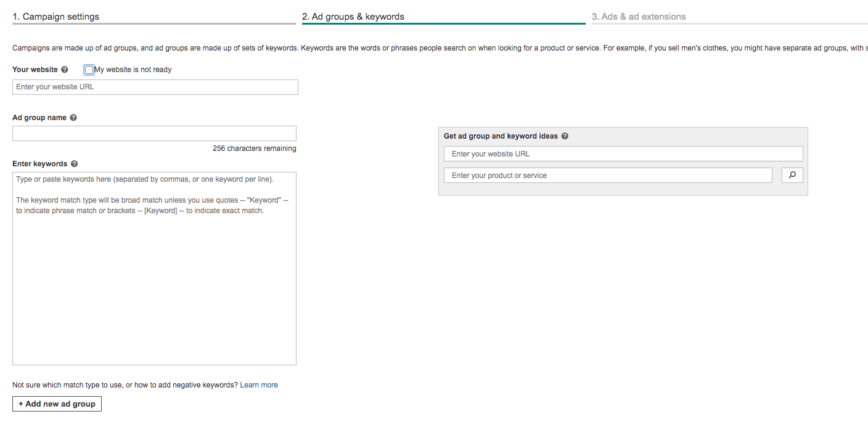
Task: Click the magnifier search button for ideas
Action: click(792, 176)
